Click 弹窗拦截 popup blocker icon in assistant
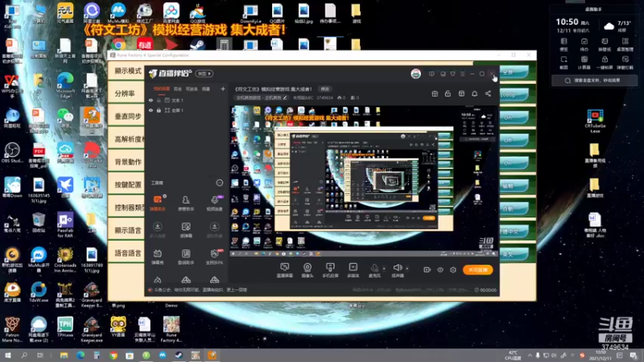Viewport: 644px width, 362px height. (x=625, y=63)
